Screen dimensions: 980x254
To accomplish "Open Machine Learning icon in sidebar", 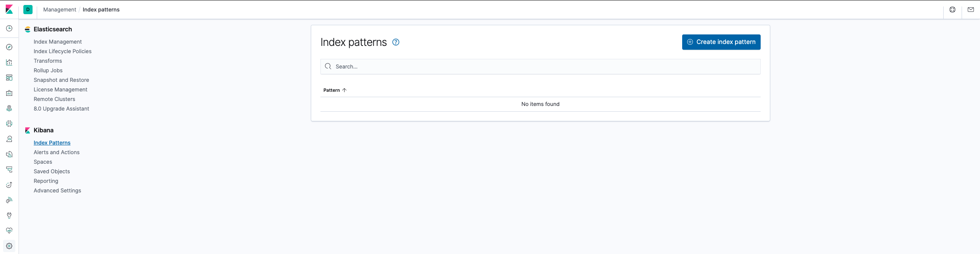I will pyautogui.click(x=9, y=124).
